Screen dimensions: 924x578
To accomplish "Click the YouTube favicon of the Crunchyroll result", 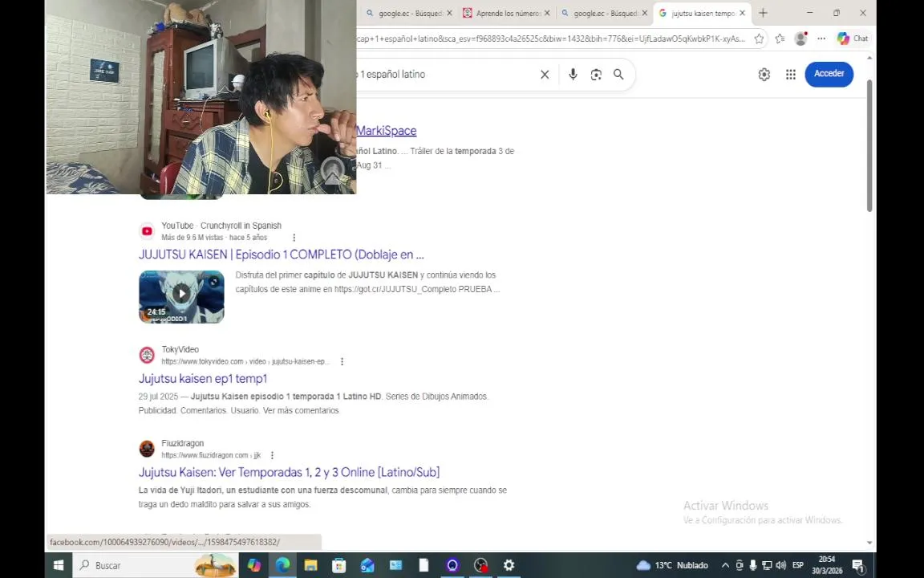I will click(x=147, y=231).
